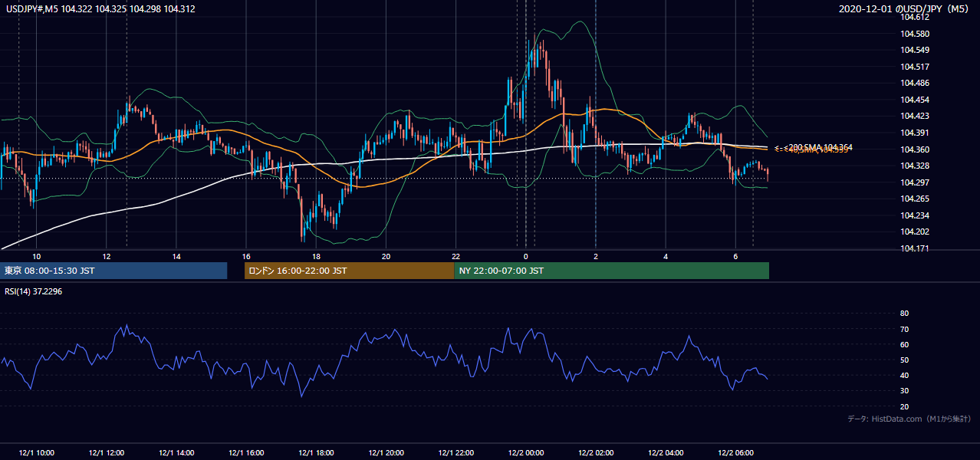This screenshot has height=460, width=980.
Task: Click price axis value 104.423
Action: pyautogui.click(x=915, y=116)
